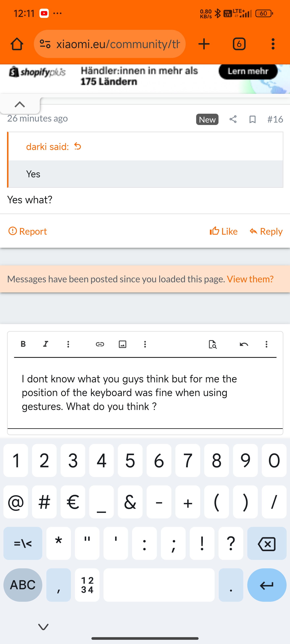
Task: Like the Yes what? post
Action: (224, 231)
